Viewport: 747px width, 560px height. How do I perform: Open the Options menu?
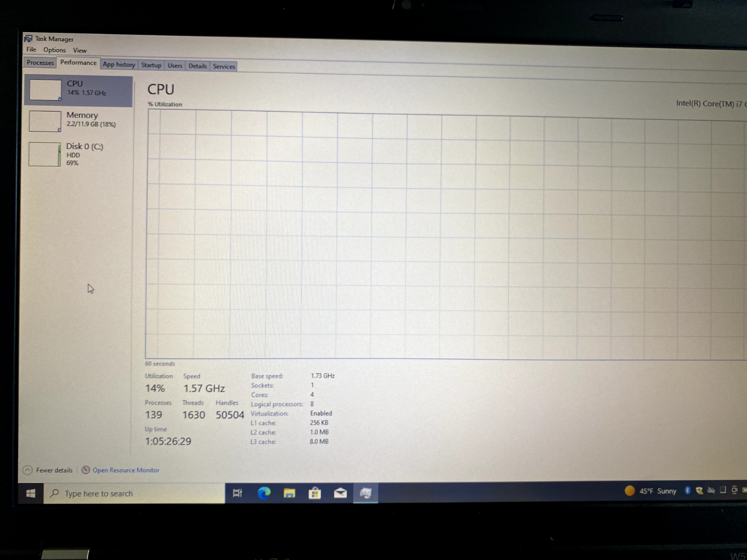[55, 50]
